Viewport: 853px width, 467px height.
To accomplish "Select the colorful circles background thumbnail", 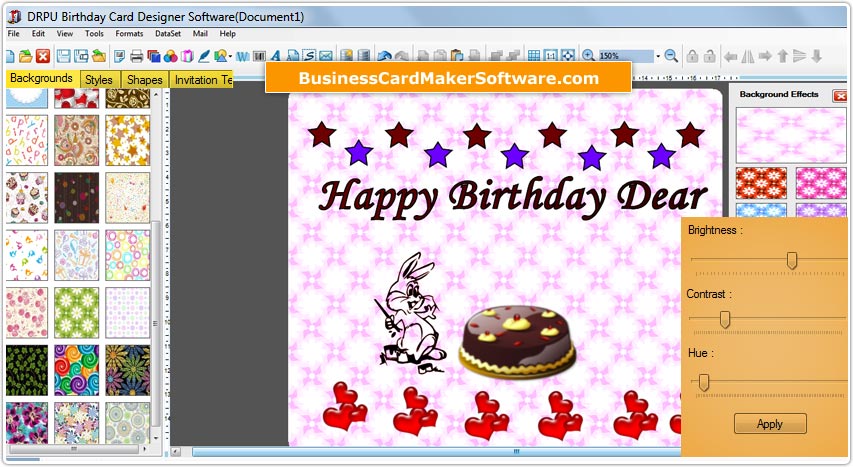I will tap(127, 255).
